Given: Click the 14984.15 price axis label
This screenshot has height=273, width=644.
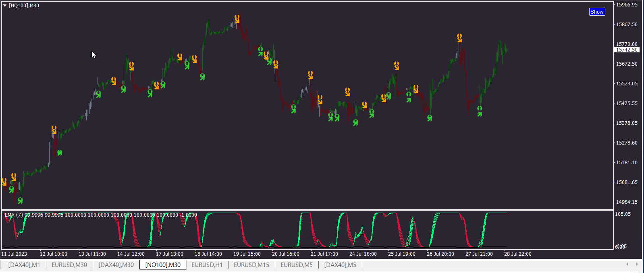Looking at the screenshot, I should (x=627, y=202).
